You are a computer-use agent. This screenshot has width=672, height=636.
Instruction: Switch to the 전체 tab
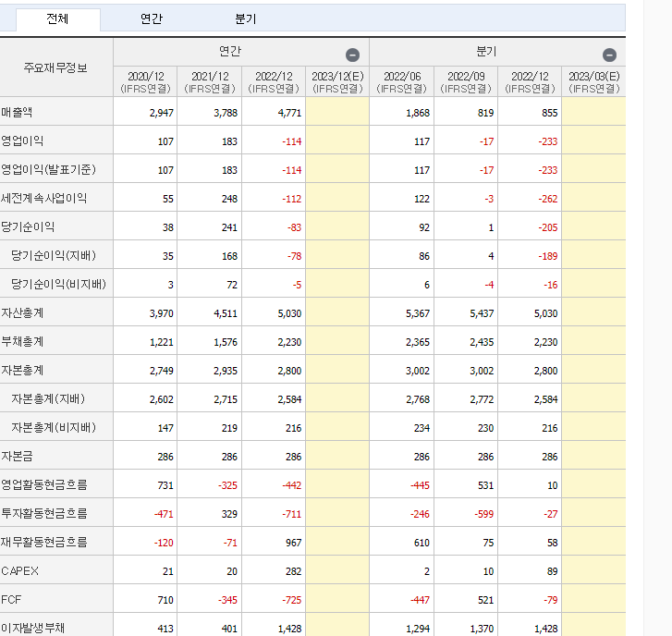58,18
